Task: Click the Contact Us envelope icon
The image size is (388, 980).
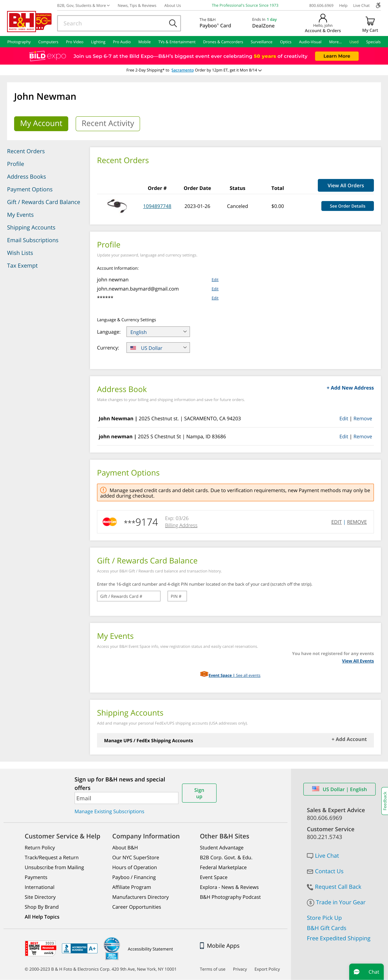Action: tap(310, 871)
